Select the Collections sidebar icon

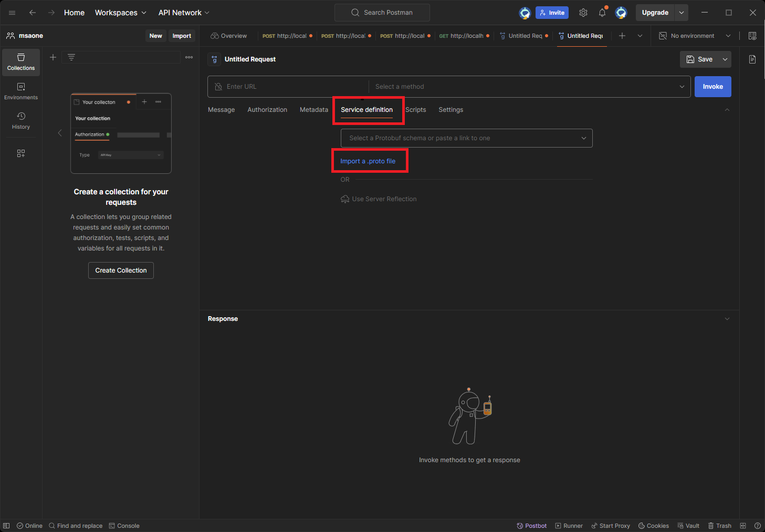(21, 62)
